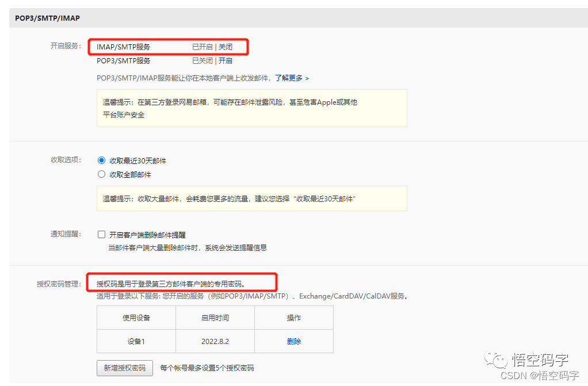Image resolution: width=588 pixels, height=386 pixels.
Task: Click the 2022.8.2 date cell
Action: (x=215, y=341)
